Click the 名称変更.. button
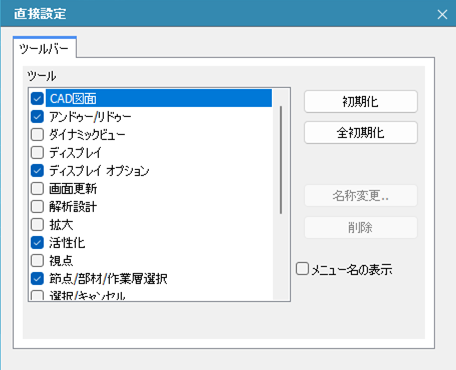Screen dimensions: 456x370 pyautogui.click(x=361, y=196)
